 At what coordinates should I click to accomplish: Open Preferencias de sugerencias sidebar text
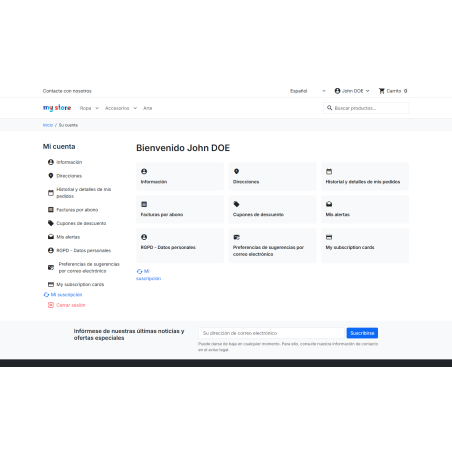pos(89,267)
